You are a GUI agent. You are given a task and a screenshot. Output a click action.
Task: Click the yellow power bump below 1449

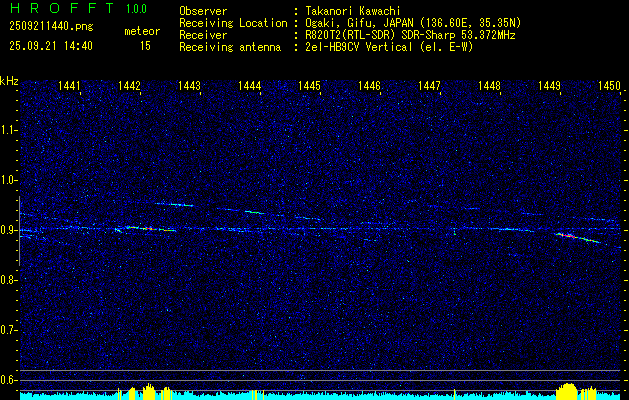pos(569,390)
